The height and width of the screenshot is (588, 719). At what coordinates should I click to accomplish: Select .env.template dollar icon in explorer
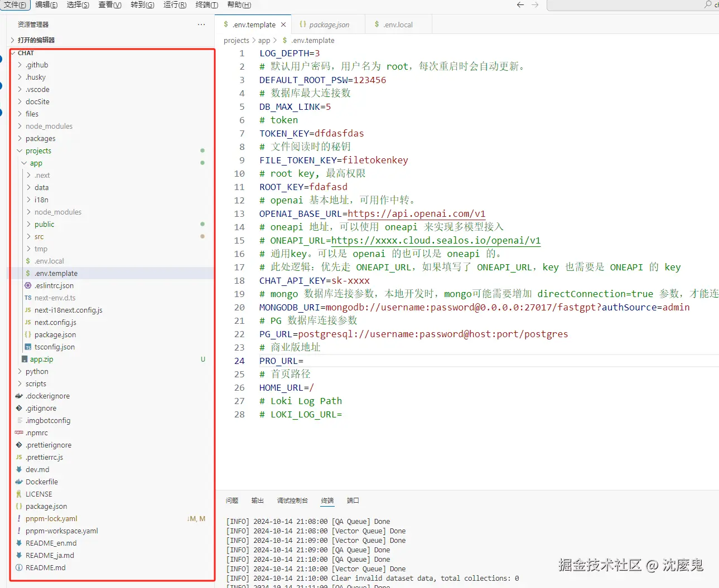coord(28,273)
